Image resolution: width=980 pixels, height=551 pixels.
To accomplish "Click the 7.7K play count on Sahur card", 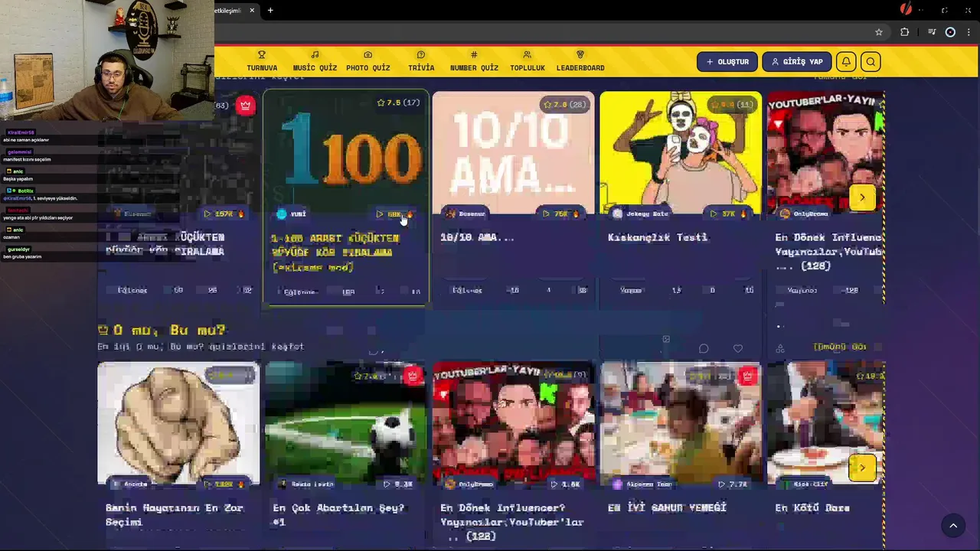I will [733, 484].
